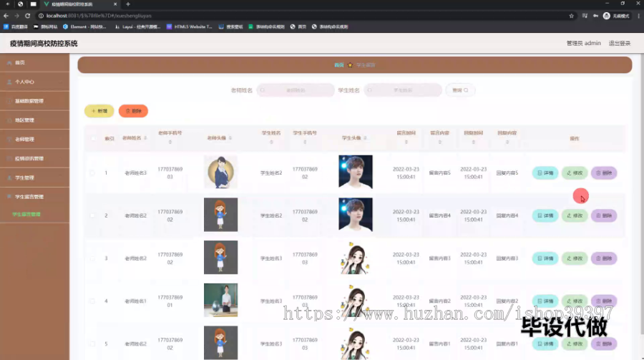Expand 学生管理 sidebar menu
Image resolution: width=644 pixels, height=360 pixels.
click(34, 177)
